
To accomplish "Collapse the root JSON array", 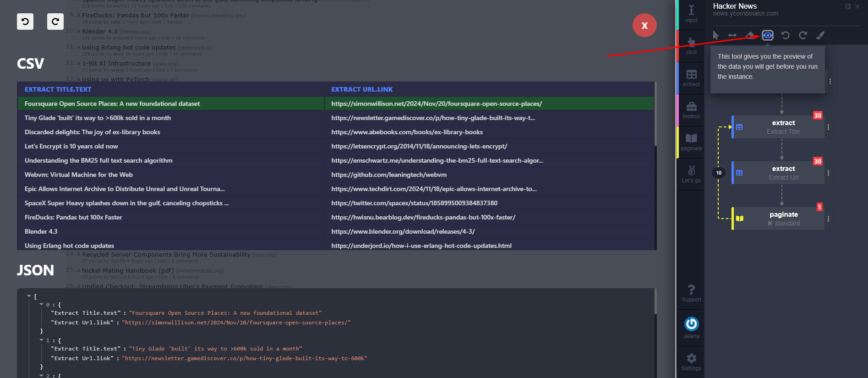I will (29, 296).
